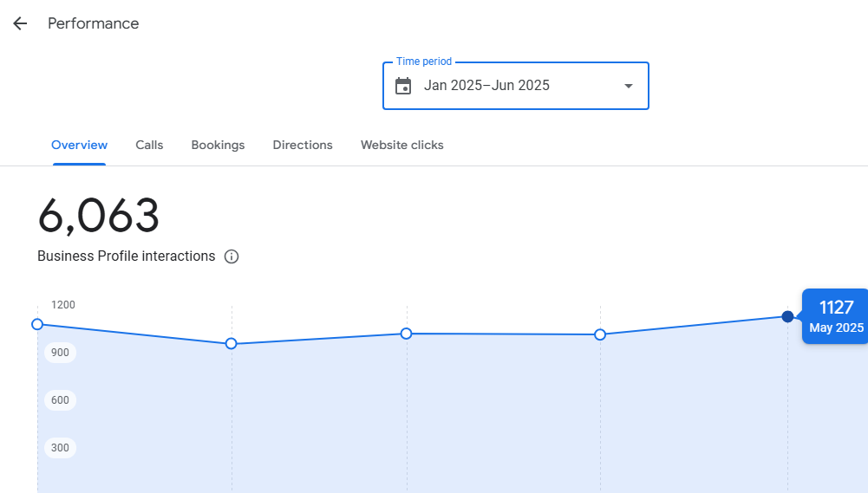Switch to the Overview tab
The image size is (868, 493).
(79, 145)
